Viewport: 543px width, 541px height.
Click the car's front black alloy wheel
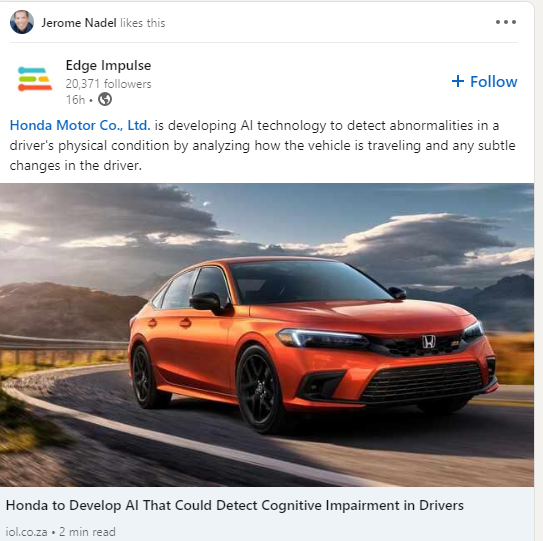click(x=258, y=390)
